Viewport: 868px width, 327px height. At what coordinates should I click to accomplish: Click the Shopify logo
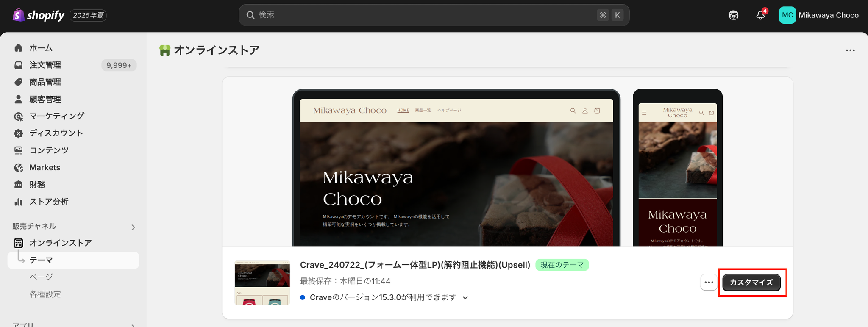coord(39,15)
